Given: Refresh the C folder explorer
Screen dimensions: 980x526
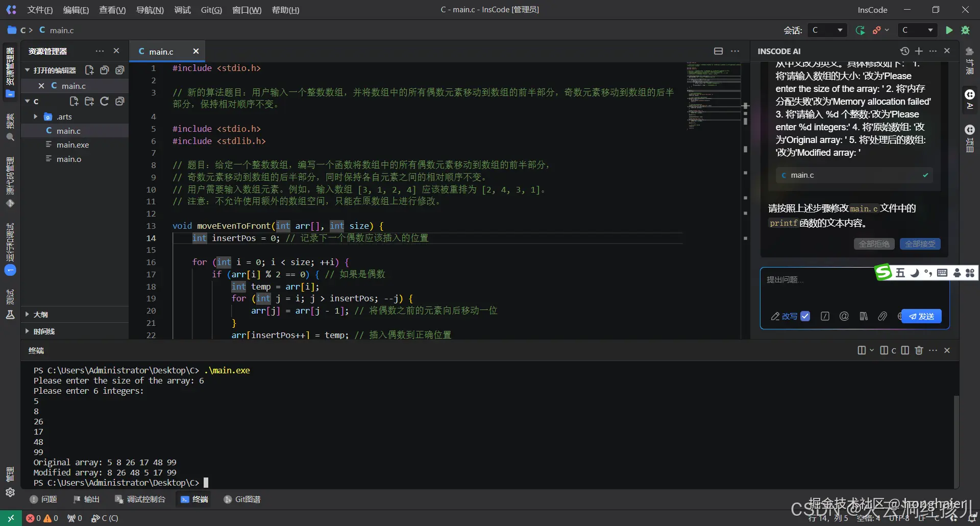Looking at the screenshot, I should (105, 101).
